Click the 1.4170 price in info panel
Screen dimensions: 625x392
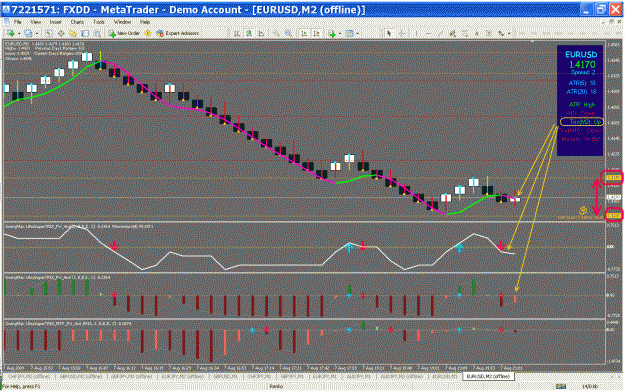(582, 64)
